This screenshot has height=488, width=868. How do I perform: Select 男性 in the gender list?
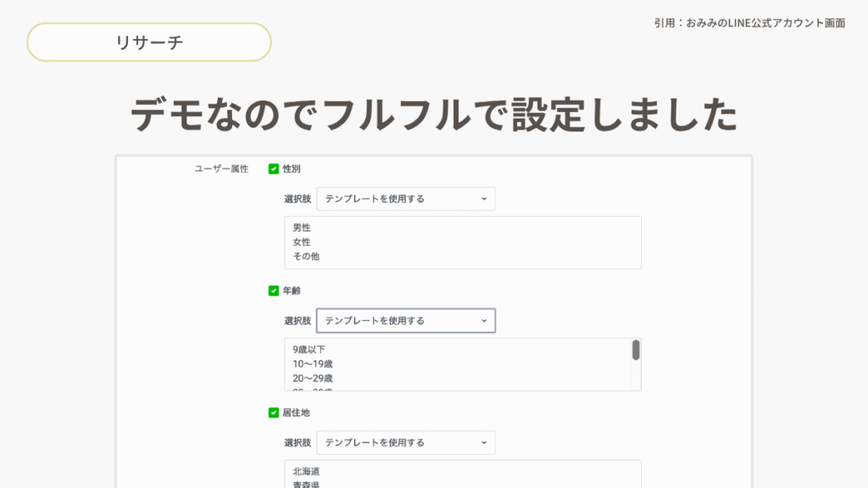pos(302,228)
